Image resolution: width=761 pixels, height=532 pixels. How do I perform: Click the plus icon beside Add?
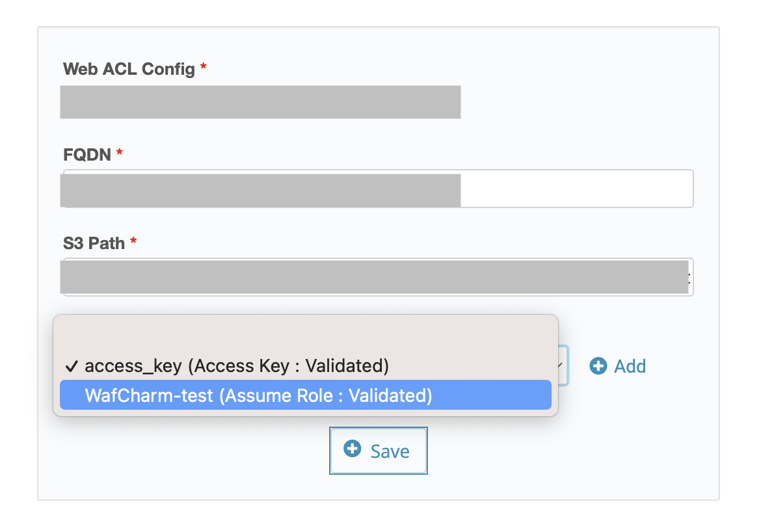pos(598,366)
